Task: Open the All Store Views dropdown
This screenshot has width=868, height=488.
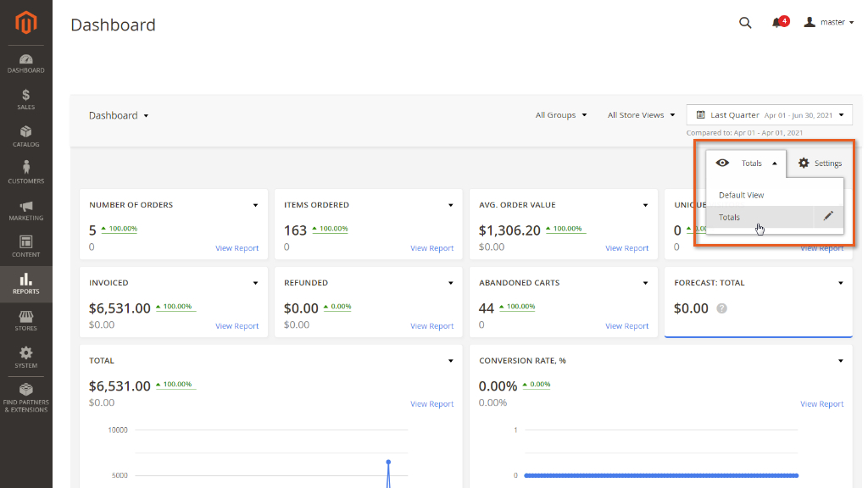Action: [x=641, y=115]
